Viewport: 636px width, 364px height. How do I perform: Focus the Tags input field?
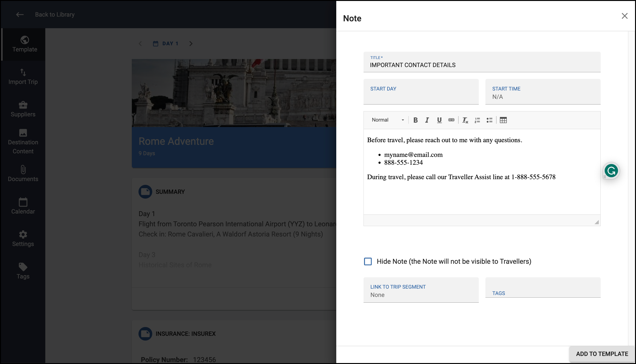pos(543,287)
